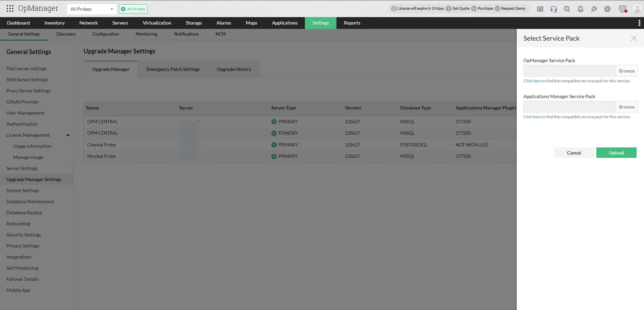Click the plug integrations icon
The width and height of the screenshot is (644, 310).
tap(594, 9)
